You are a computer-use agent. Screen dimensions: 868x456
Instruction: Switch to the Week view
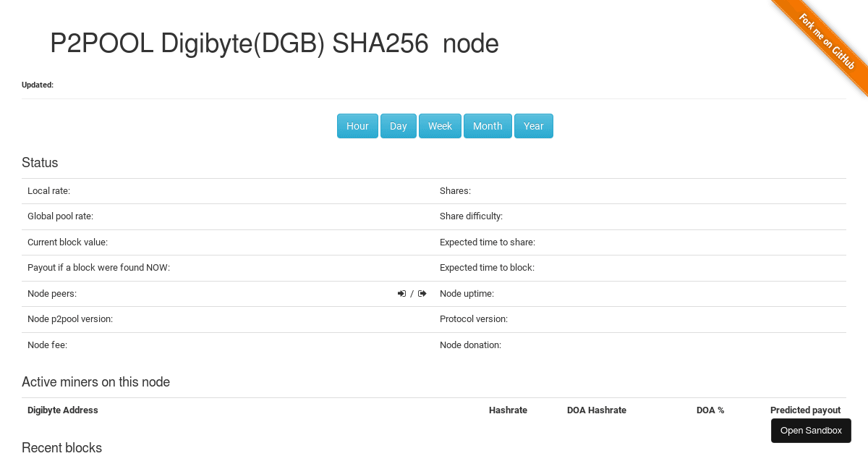tap(440, 126)
